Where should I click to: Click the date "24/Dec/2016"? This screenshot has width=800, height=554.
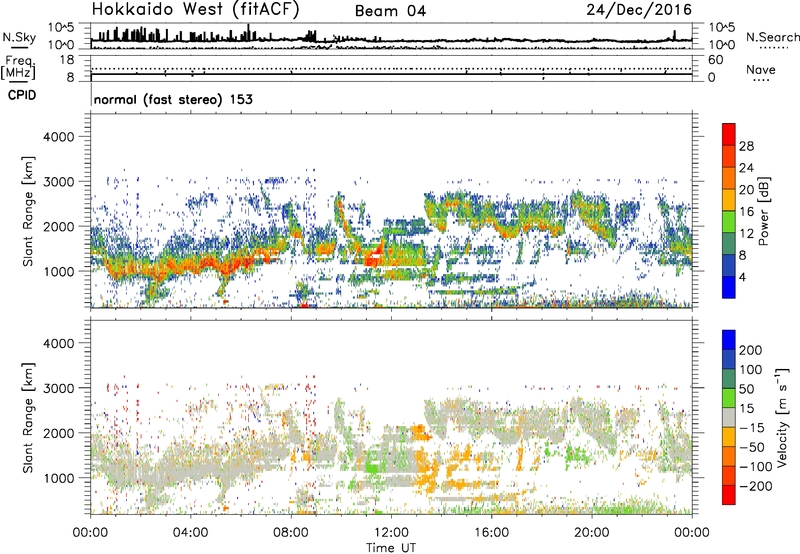639,10
